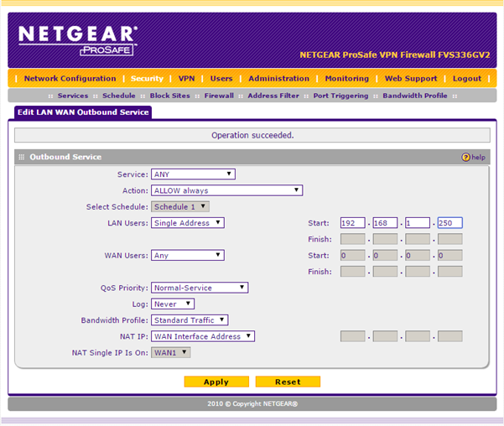The image size is (504, 426).
Task: Open the Web Support menu
Action: click(x=411, y=79)
